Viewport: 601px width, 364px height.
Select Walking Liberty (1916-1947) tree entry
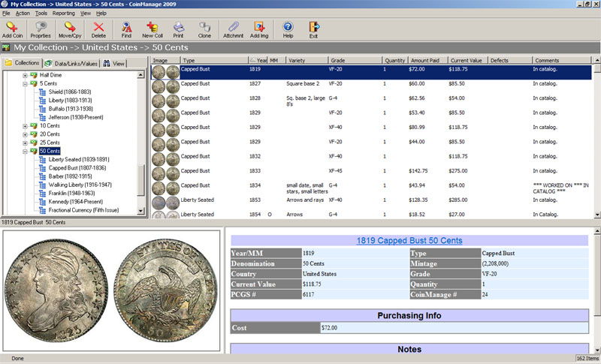point(80,185)
